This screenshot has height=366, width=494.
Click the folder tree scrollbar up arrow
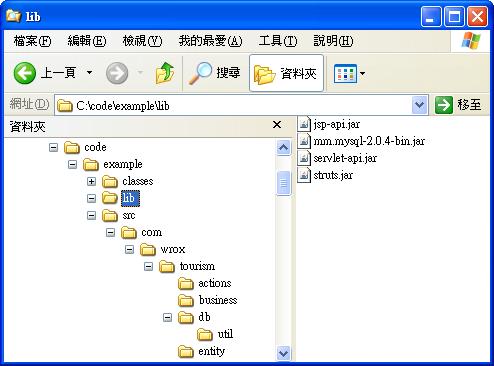[x=283, y=147]
